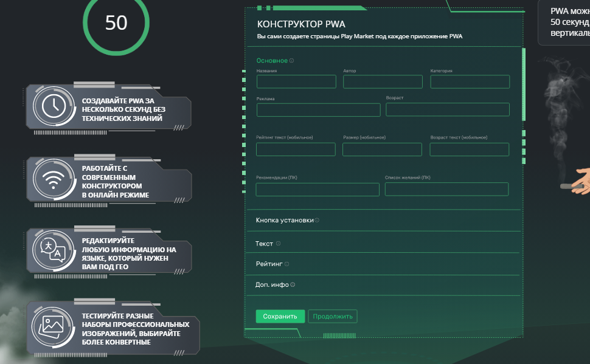Focus the Рекомендации (ПК) field
The width and height of the screenshot is (590, 364).
click(318, 190)
